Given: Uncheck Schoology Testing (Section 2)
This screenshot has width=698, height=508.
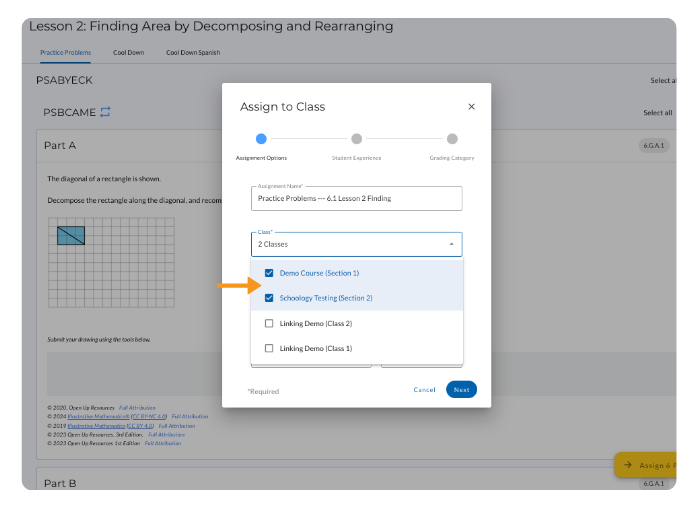Looking at the screenshot, I should [x=269, y=298].
